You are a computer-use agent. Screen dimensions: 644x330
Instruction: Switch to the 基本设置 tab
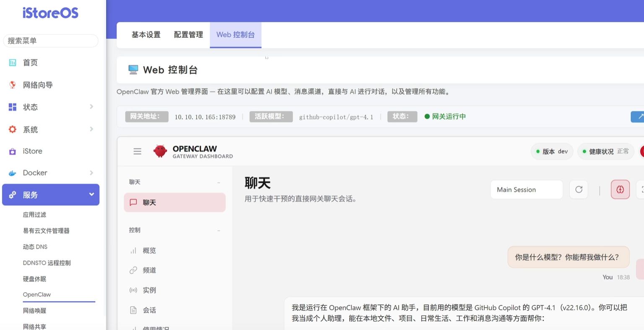point(146,35)
